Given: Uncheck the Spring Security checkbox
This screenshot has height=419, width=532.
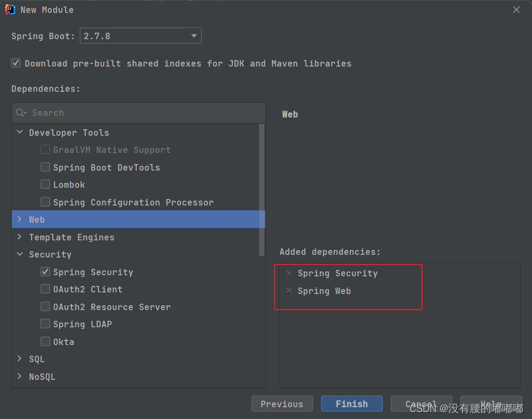Looking at the screenshot, I should pos(46,272).
